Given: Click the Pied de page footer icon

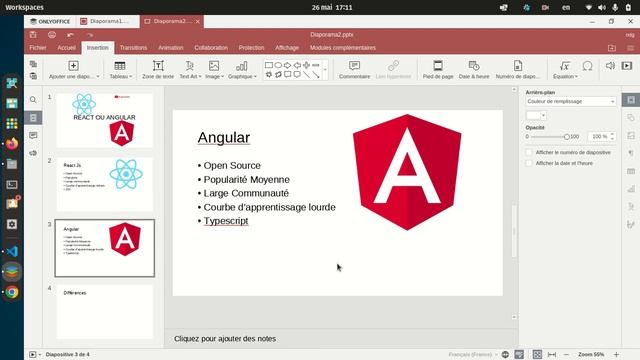Looking at the screenshot, I should pyautogui.click(x=438, y=65).
